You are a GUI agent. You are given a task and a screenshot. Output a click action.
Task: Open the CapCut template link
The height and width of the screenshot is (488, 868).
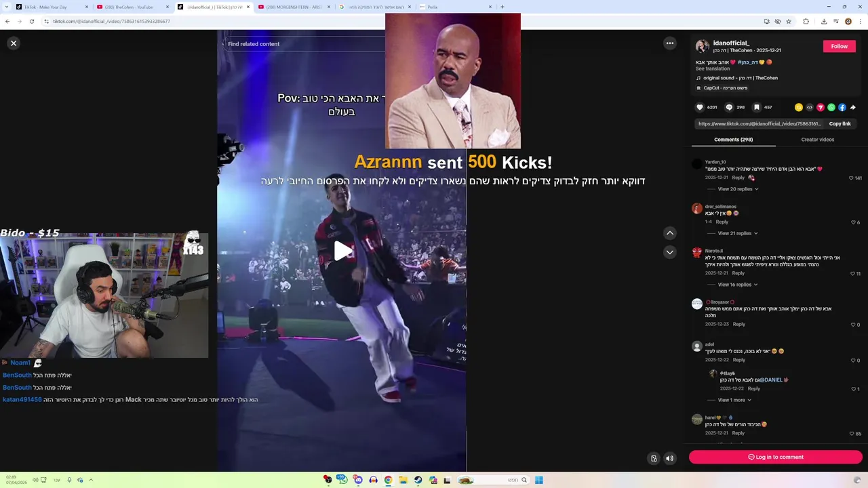(722, 88)
